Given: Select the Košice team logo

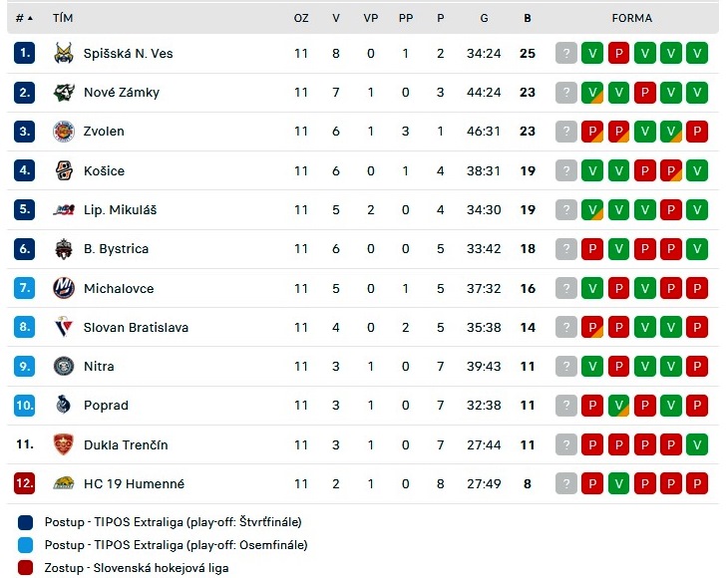Looking at the screenshot, I should click(64, 170).
